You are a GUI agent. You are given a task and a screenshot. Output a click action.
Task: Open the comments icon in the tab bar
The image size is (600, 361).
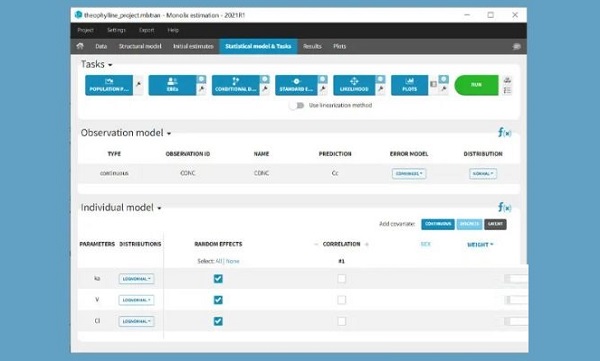tap(517, 47)
